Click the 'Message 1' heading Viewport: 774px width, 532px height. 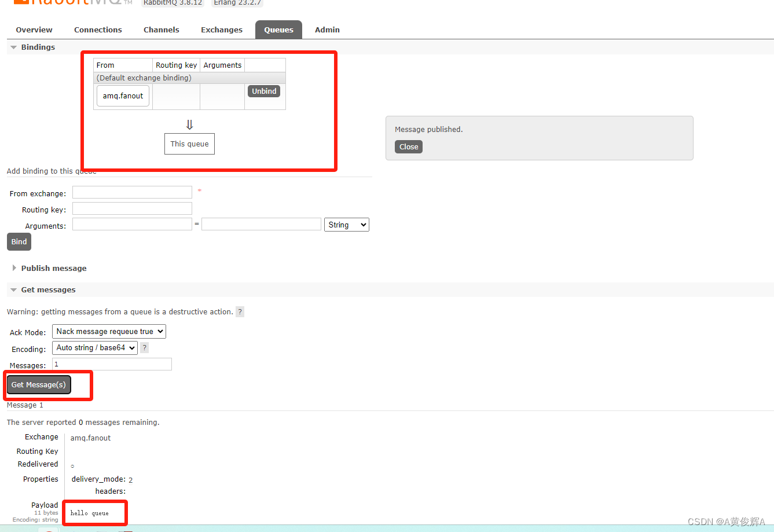(25, 405)
